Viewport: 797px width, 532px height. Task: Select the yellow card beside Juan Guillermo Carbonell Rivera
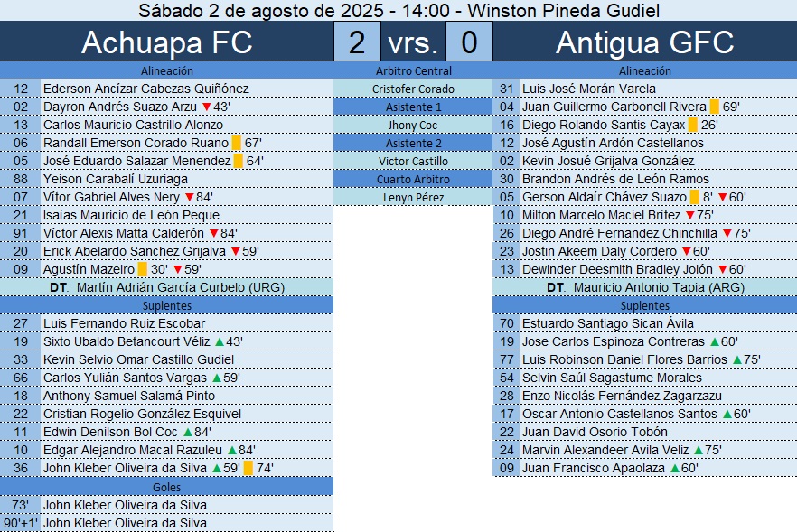(x=715, y=107)
